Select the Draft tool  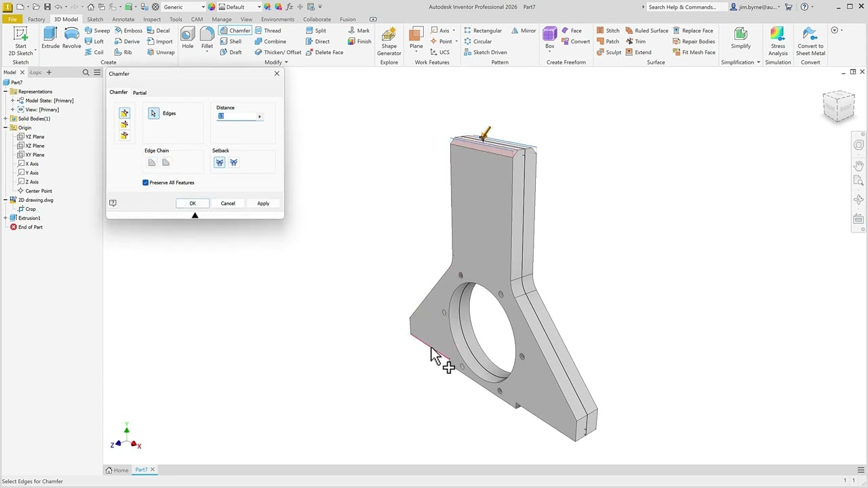[x=231, y=52]
